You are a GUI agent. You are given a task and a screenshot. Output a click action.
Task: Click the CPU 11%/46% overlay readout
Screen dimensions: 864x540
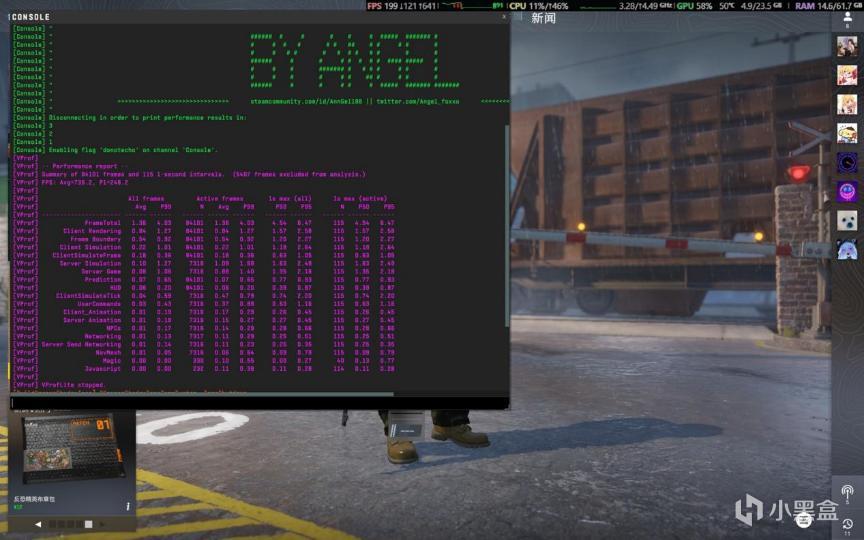(538, 6)
